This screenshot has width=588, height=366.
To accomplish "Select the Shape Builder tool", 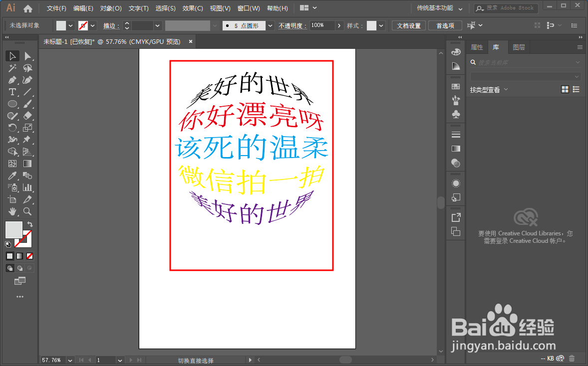I will tap(12, 152).
